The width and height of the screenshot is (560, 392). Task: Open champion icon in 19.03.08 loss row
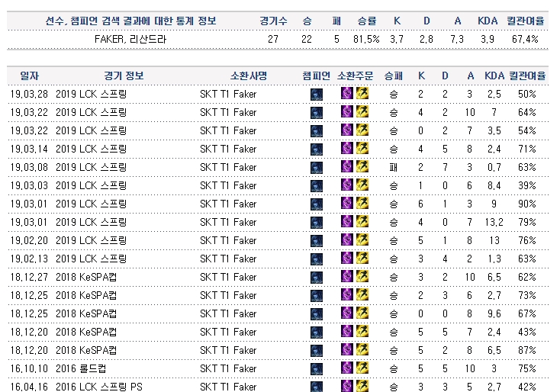[x=317, y=168]
